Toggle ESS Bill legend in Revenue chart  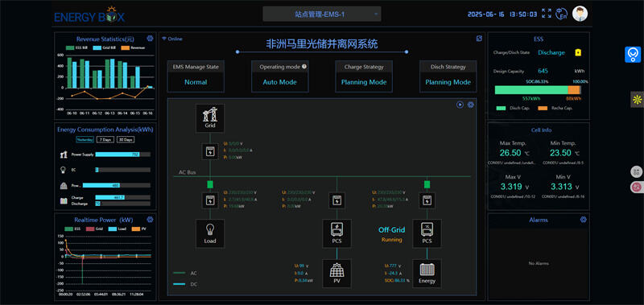(x=76, y=47)
